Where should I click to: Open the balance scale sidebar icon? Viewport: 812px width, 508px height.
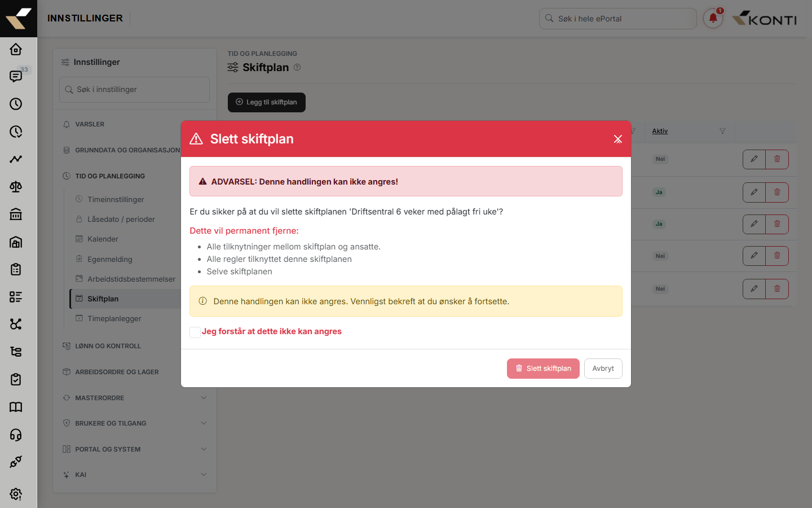click(16, 187)
